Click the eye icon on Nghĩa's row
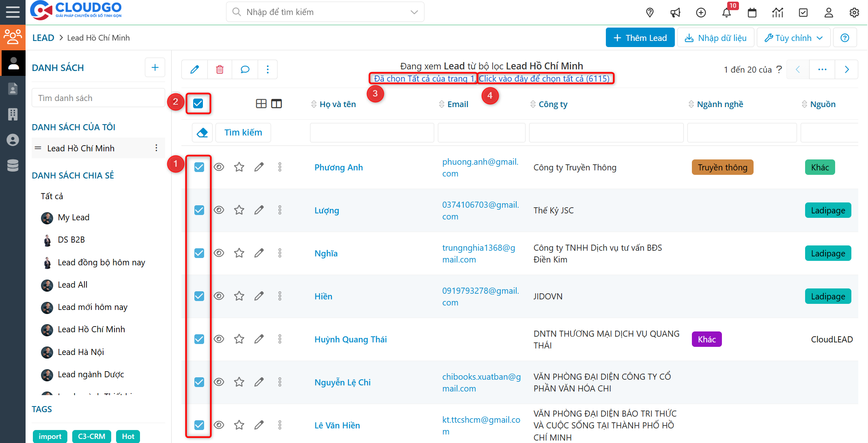The width and height of the screenshot is (868, 443). point(219,253)
